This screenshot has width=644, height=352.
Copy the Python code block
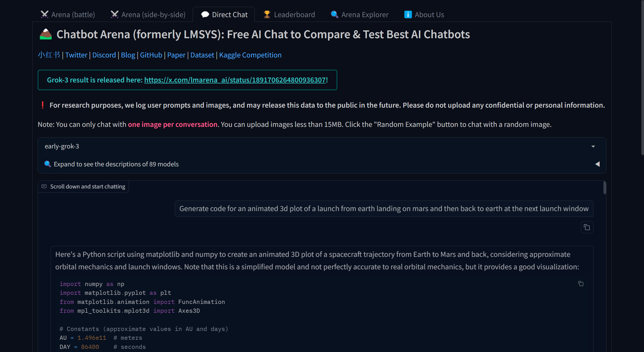pos(581,284)
